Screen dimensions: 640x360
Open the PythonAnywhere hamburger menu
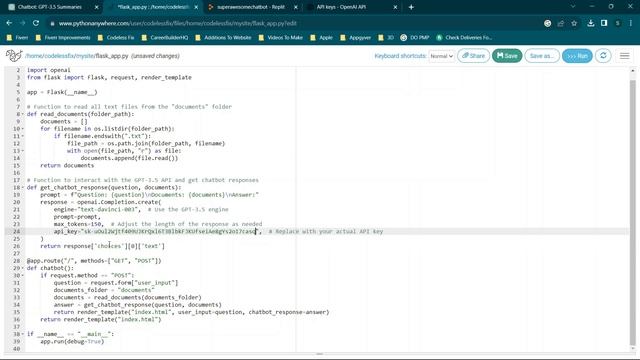pyautogui.click(x=624, y=56)
